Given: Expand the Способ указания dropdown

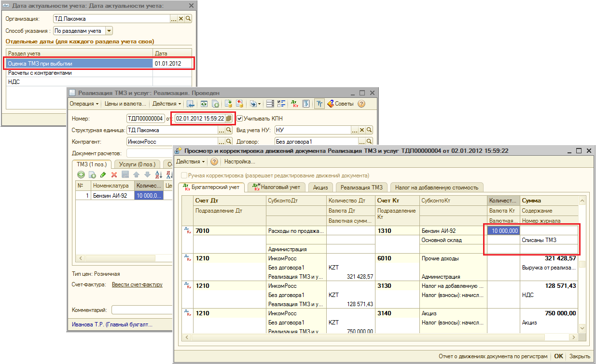Looking at the screenshot, I should [109, 31].
